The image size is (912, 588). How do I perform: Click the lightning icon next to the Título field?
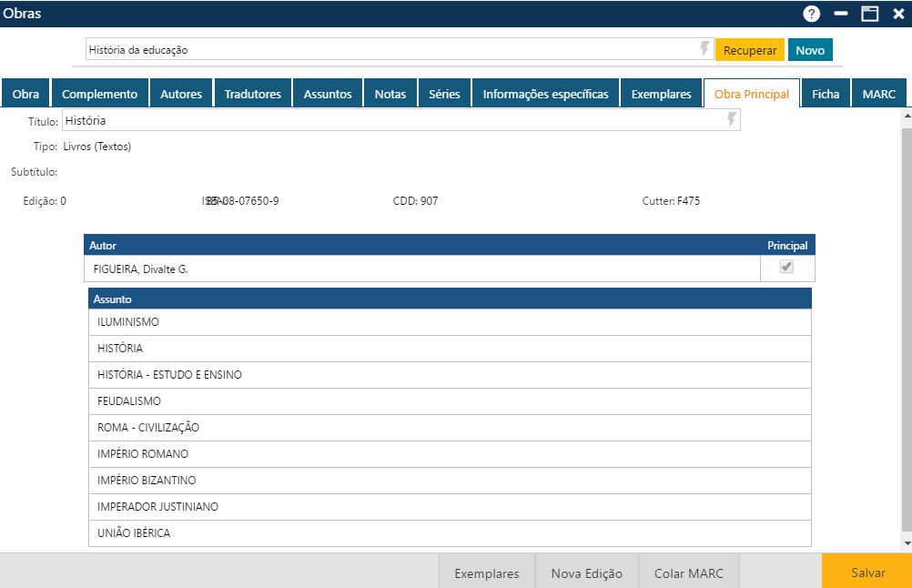729,119
